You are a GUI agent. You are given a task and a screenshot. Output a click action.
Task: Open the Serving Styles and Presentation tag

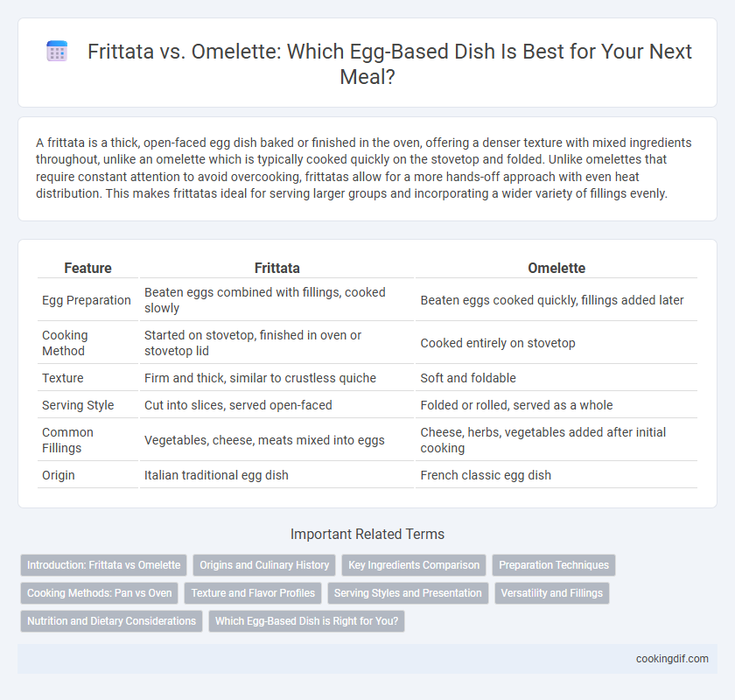point(408,593)
